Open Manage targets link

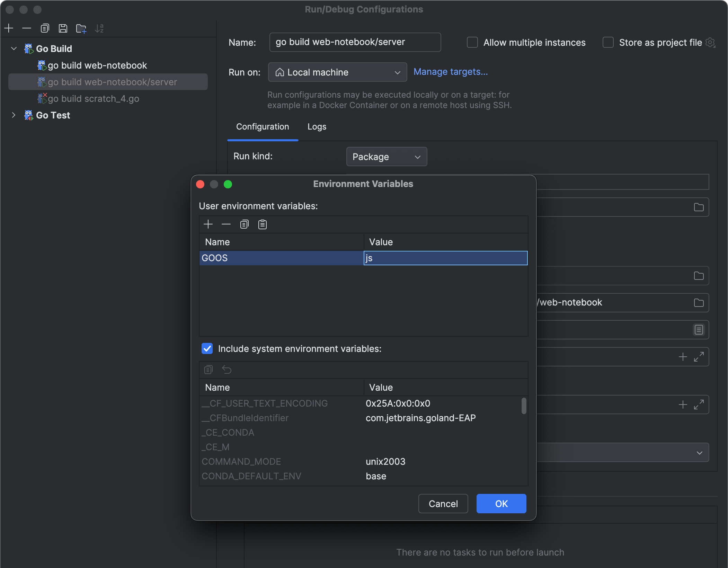[x=450, y=72]
